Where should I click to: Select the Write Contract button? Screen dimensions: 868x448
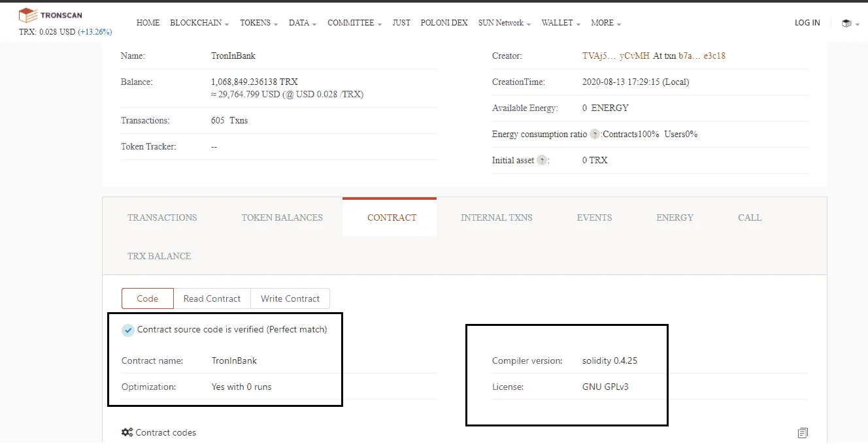click(290, 298)
